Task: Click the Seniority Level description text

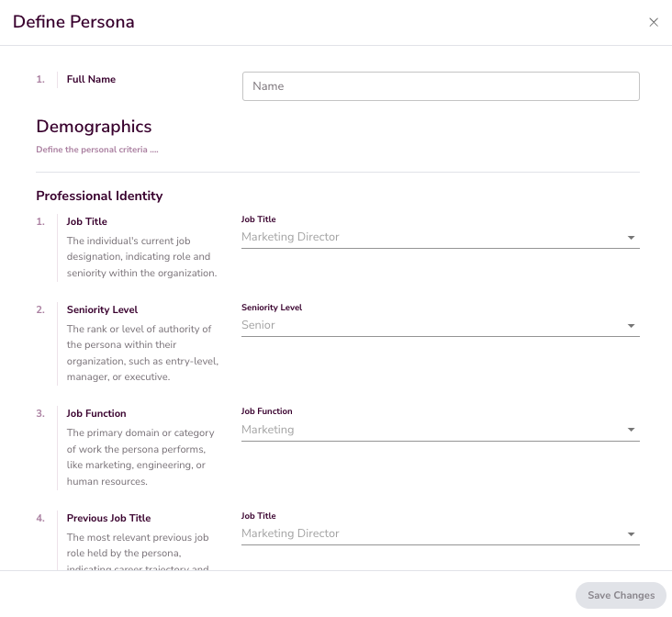Action: (142, 353)
